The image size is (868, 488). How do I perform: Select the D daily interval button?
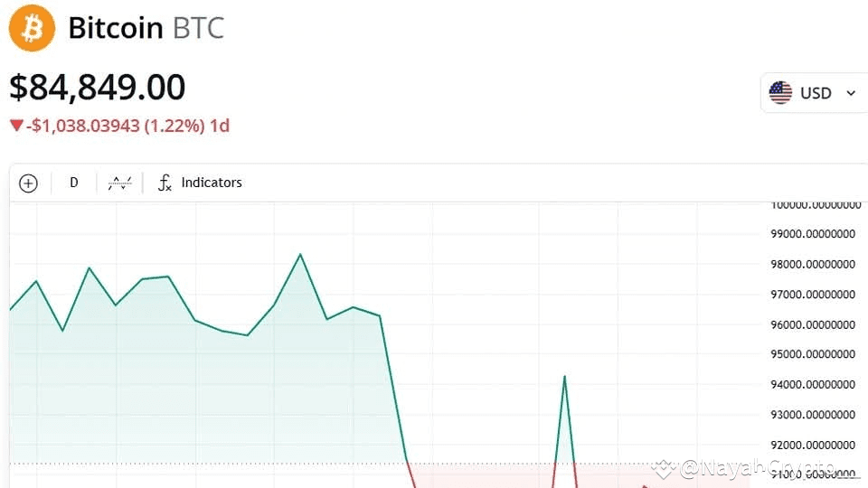[x=73, y=183]
